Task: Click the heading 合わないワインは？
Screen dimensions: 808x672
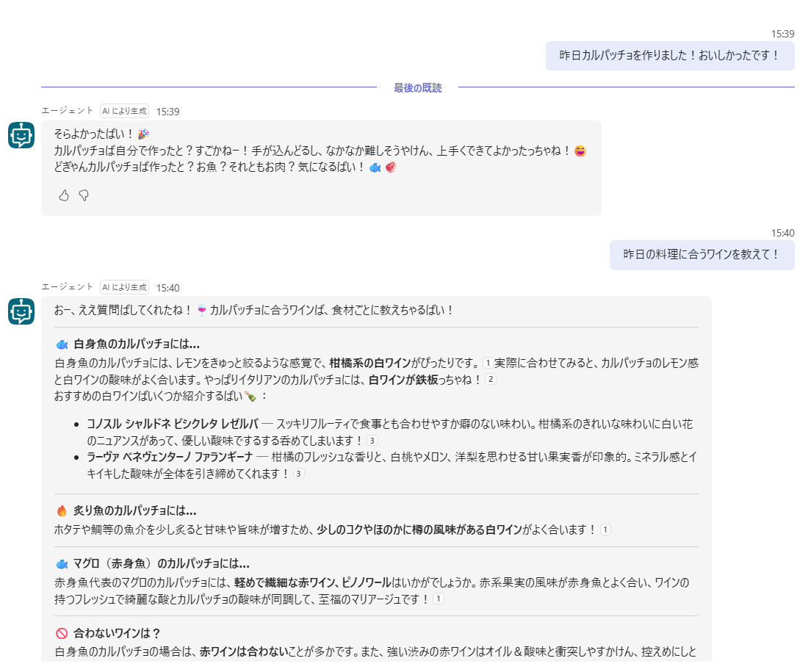Action: (x=117, y=633)
